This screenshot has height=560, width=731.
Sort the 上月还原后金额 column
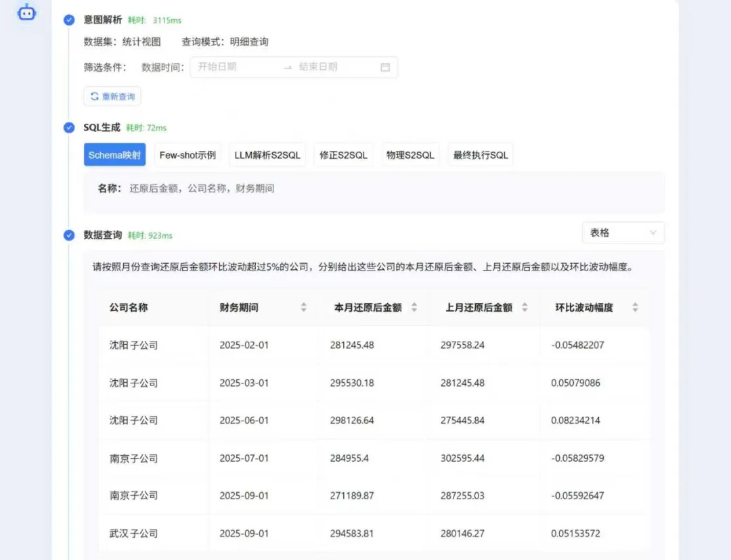[527, 307]
